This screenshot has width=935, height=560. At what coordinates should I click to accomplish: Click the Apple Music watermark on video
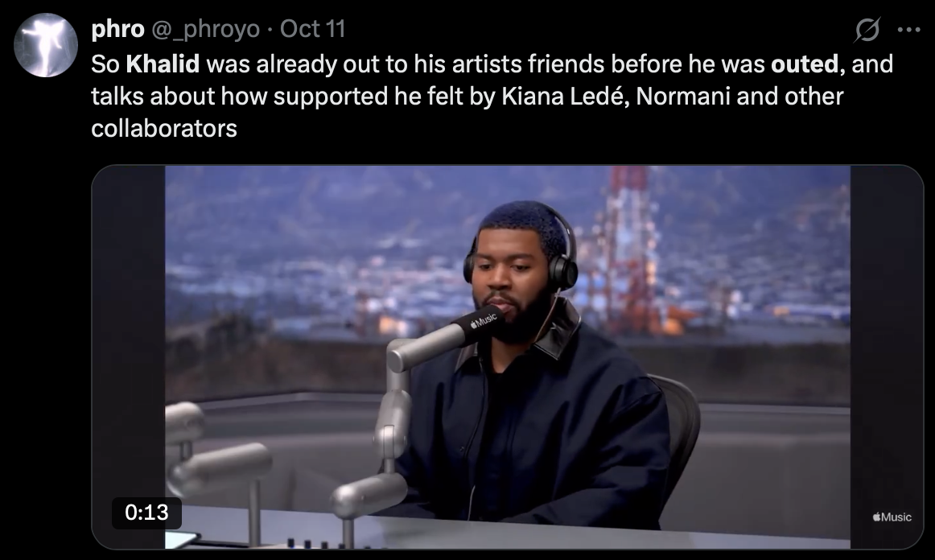click(x=892, y=517)
